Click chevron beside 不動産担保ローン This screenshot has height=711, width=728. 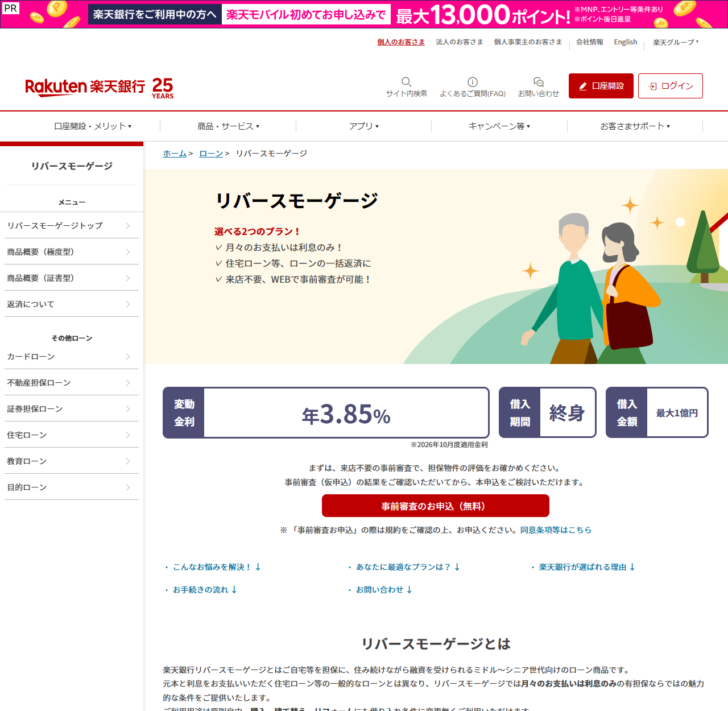click(128, 383)
